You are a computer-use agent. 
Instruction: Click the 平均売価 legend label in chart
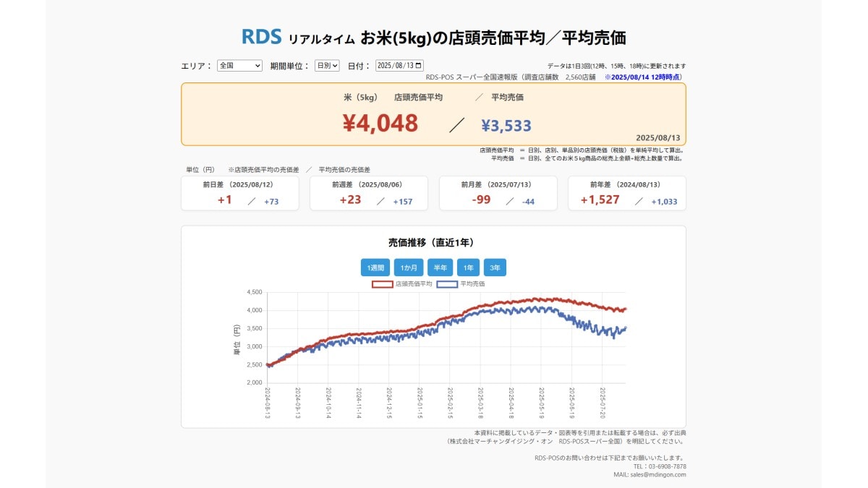(472, 284)
